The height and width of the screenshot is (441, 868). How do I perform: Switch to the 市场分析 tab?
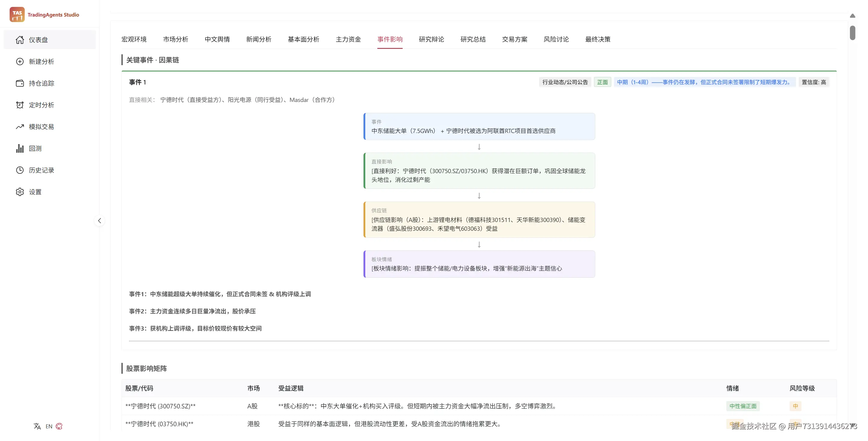click(x=175, y=39)
